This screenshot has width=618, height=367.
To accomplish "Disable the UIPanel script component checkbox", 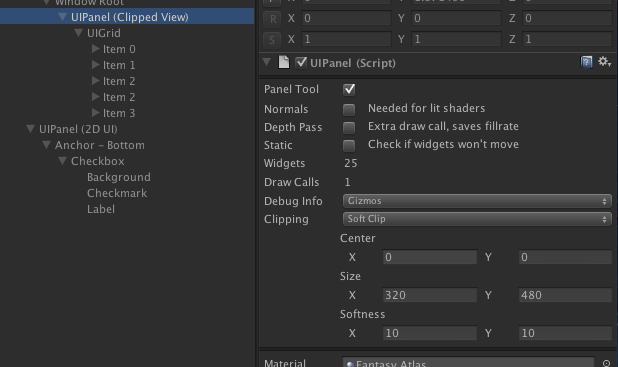I will (x=301, y=63).
